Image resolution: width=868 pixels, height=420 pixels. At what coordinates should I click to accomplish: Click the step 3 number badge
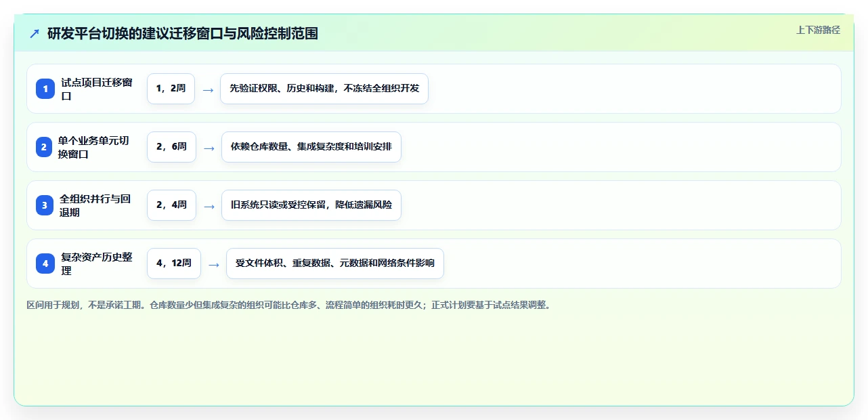(45, 205)
